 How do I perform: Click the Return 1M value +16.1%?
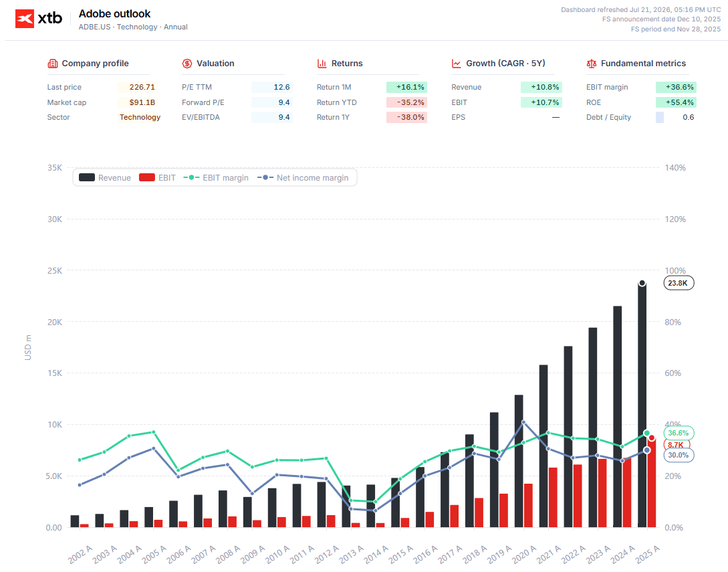[x=406, y=87]
